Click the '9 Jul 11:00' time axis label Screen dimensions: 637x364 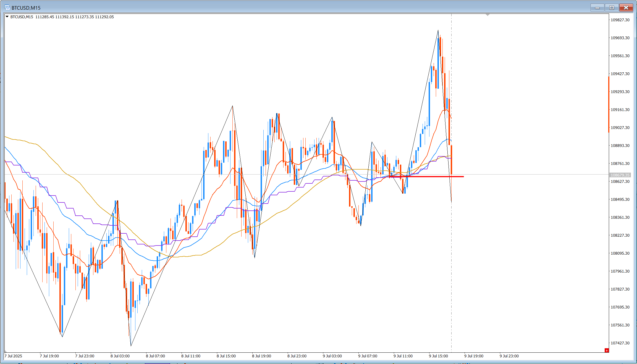click(x=403, y=356)
